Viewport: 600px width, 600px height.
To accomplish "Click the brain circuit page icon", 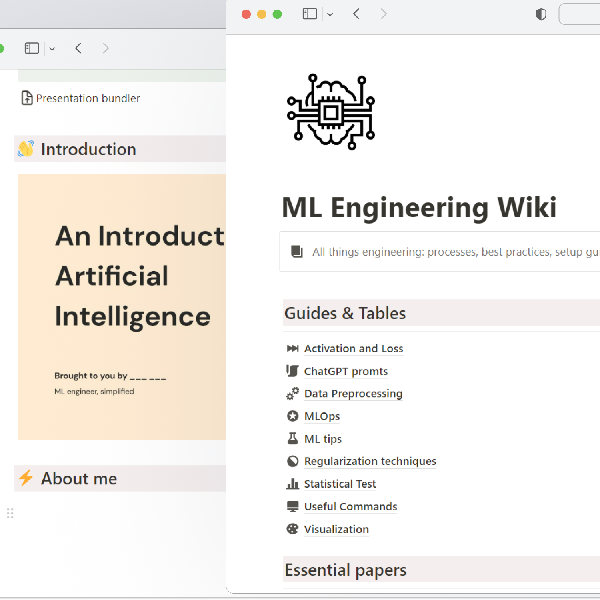I will click(x=331, y=111).
